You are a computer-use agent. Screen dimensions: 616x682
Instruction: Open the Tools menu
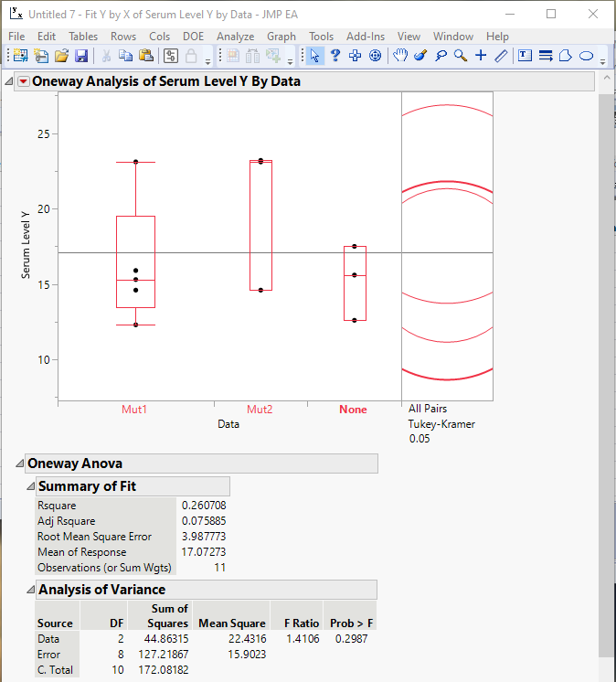322,37
